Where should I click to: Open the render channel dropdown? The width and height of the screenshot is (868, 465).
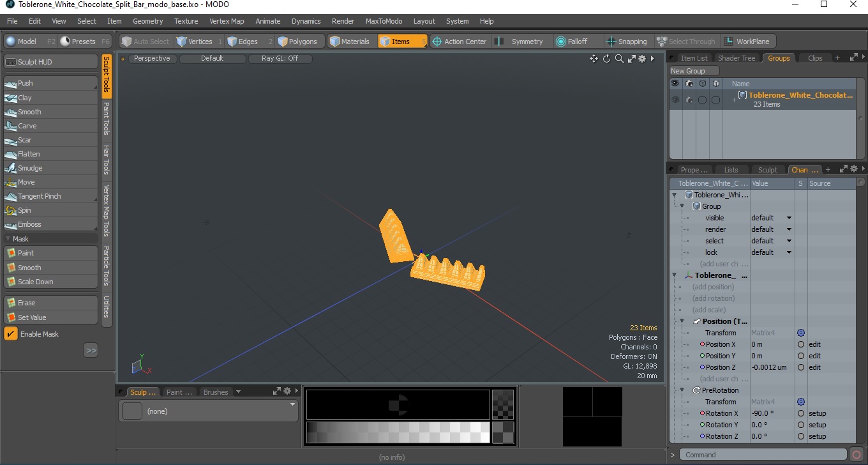(772, 229)
